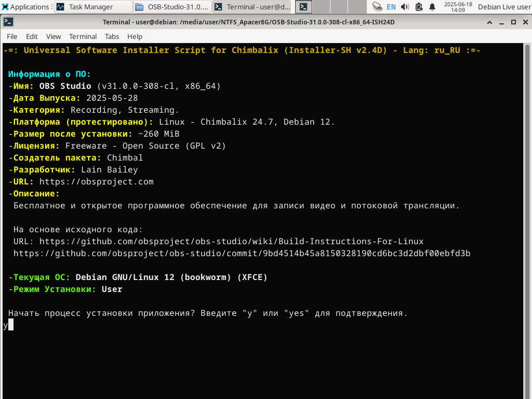Image resolution: width=532 pixels, height=399 pixels.
Task: Click the https://obsproject.com URL text
Action: click(x=96, y=181)
